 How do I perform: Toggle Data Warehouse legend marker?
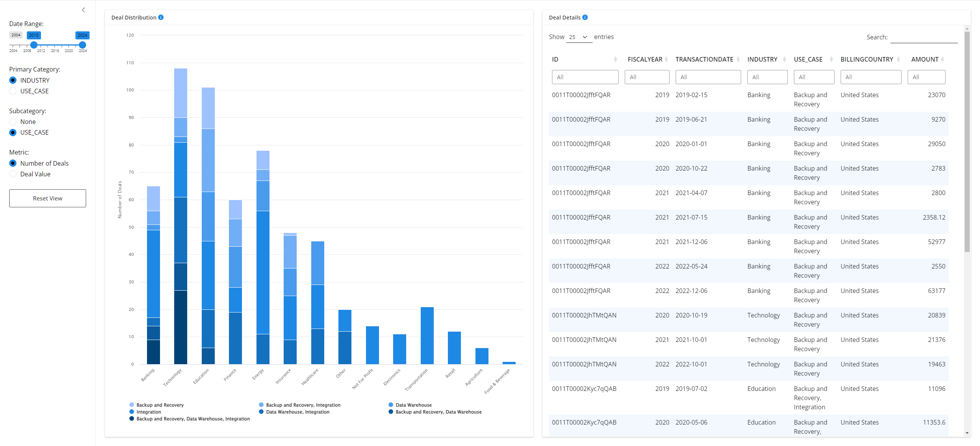[x=391, y=405]
